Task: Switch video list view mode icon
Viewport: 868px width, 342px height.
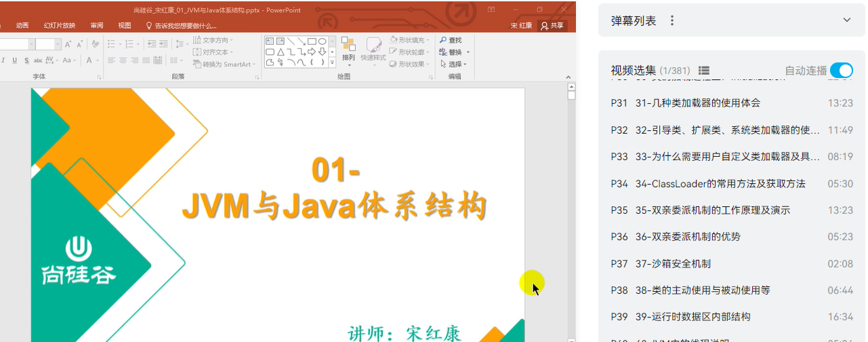Action: pyautogui.click(x=703, y=71)
